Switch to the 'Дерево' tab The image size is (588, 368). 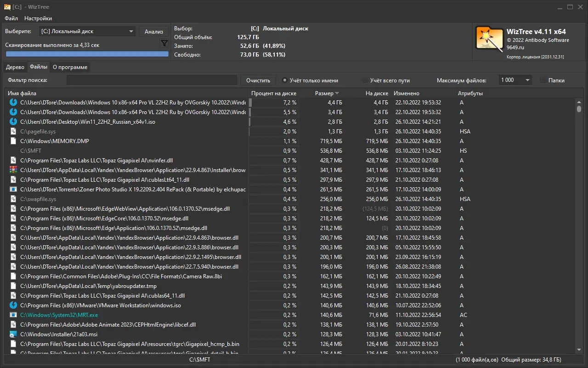click(x=15, y=67)
